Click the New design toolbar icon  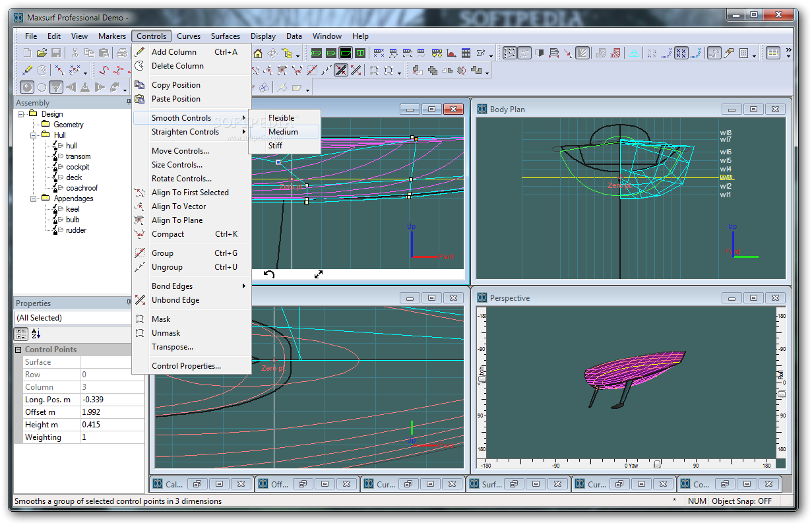coord(27,53)
